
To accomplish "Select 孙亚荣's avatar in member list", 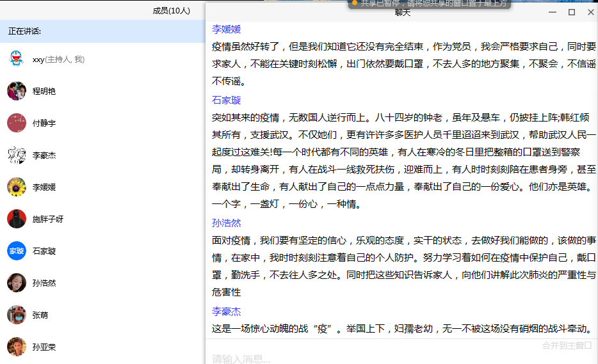I will (16, 347).
